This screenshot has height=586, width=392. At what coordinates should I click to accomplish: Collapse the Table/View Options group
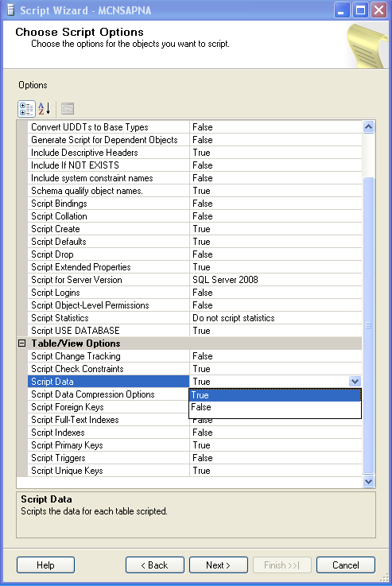[22, 343]
